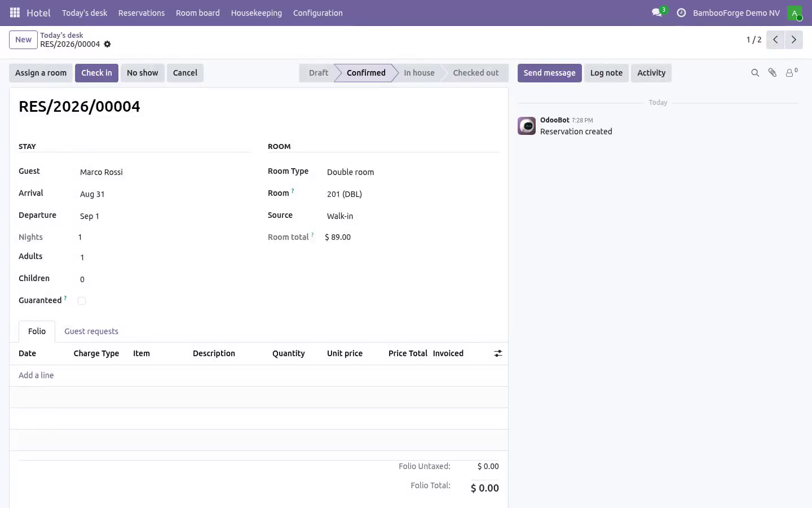Open the Room board menu
Screen dimensions: 812x508
(198, 13)
